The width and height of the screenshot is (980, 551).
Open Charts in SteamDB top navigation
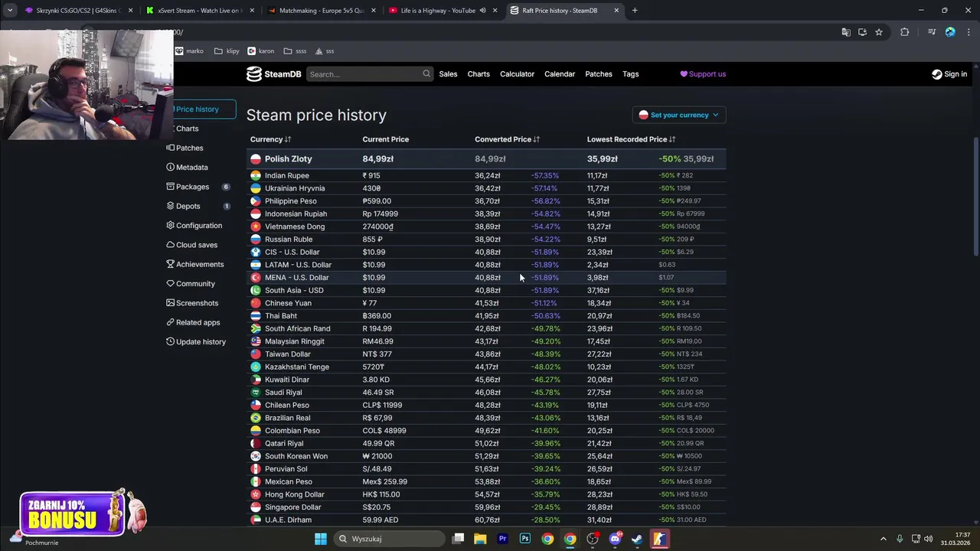point(479,74)
